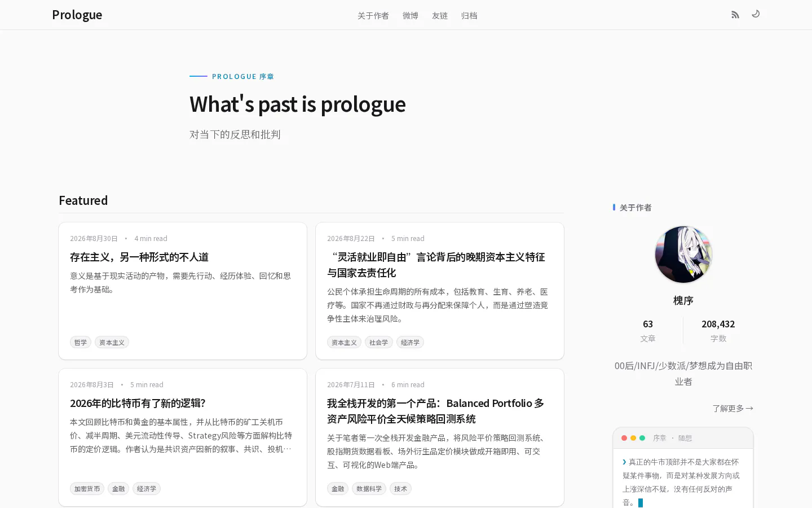This screenshot has width=812, height=508.
Task: Click the 了解更多 link
Action: point(732,408)
